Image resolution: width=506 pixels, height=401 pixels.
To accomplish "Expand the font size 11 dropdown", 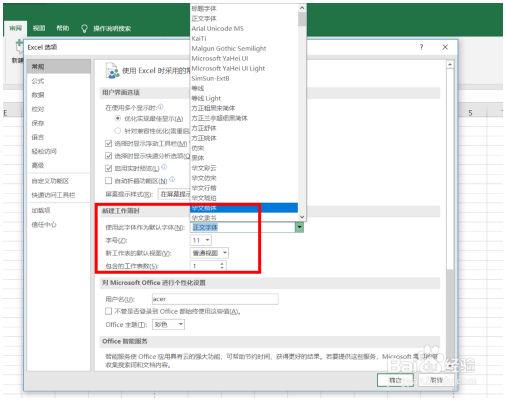I will click(207, 240).
